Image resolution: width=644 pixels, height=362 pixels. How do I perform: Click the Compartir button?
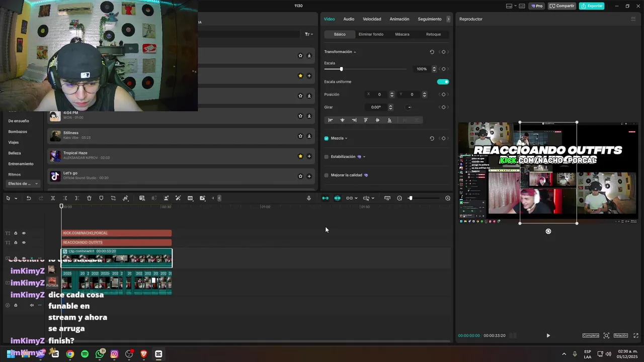click(x=562, y=6)
